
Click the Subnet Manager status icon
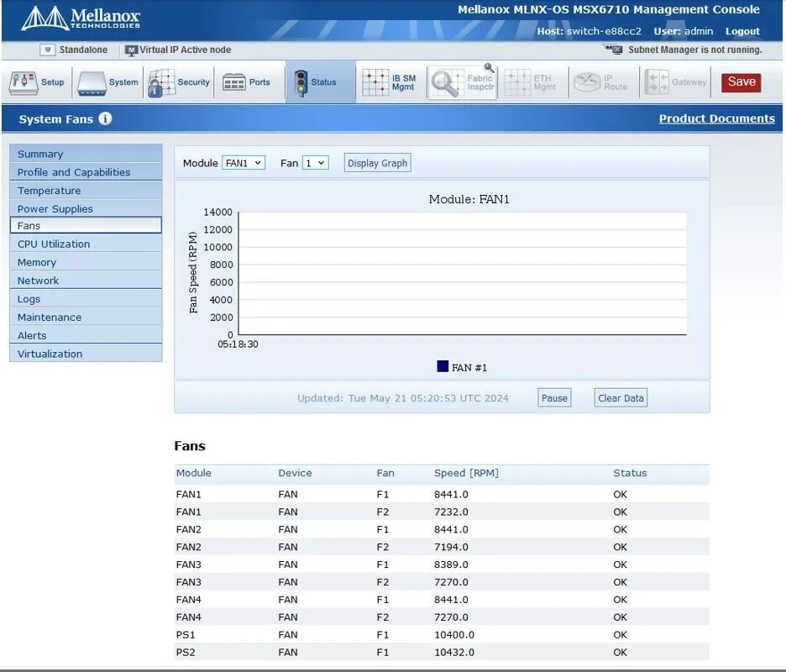(x=613, y=50)
